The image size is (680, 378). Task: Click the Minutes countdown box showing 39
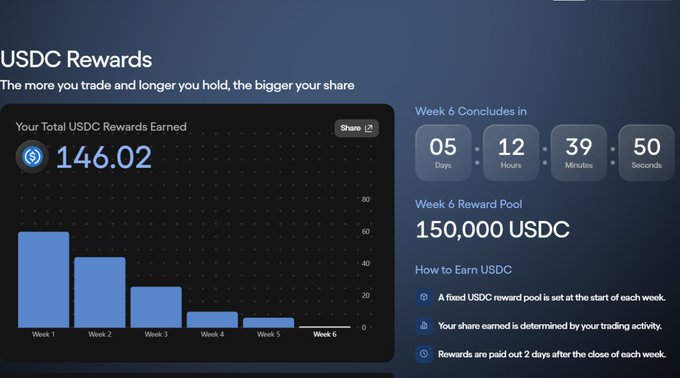click(579, 153)
